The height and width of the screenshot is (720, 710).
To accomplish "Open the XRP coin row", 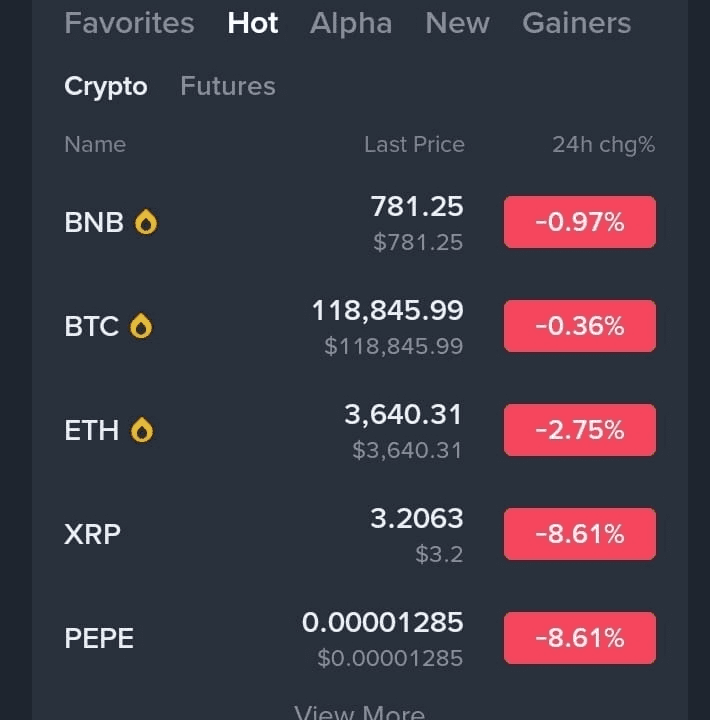I will point(93,534).
